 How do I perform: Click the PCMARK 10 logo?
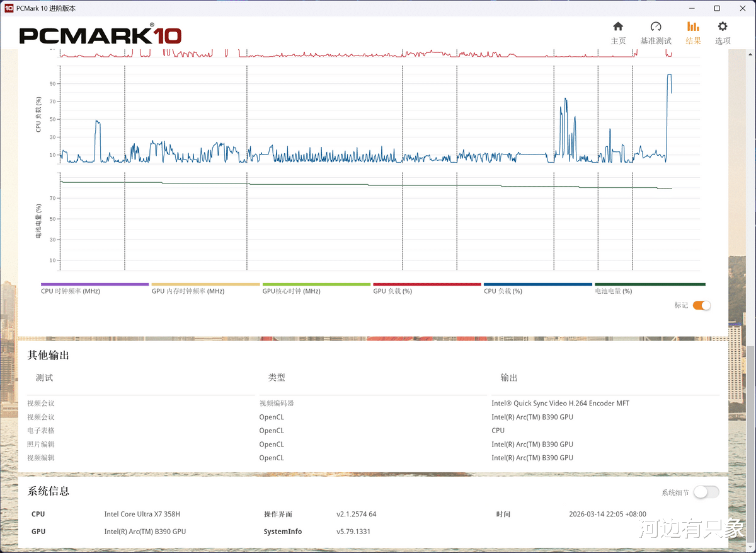pos(100,35)
